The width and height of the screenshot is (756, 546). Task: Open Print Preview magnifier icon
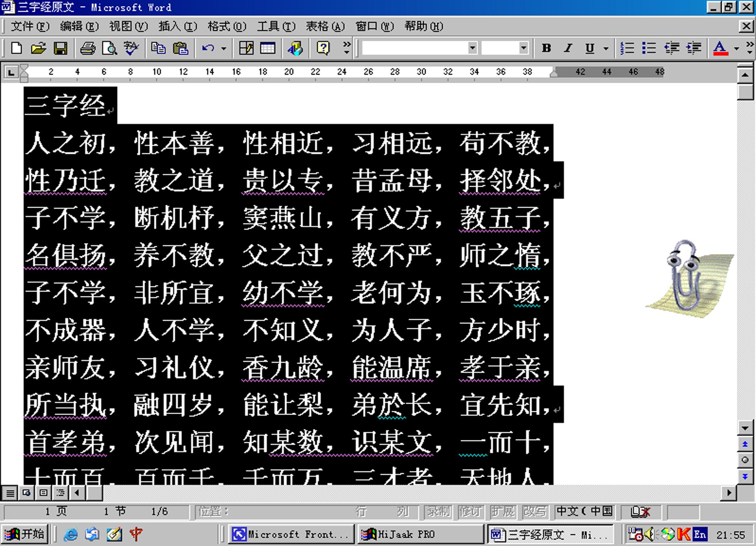click(109, 48)
